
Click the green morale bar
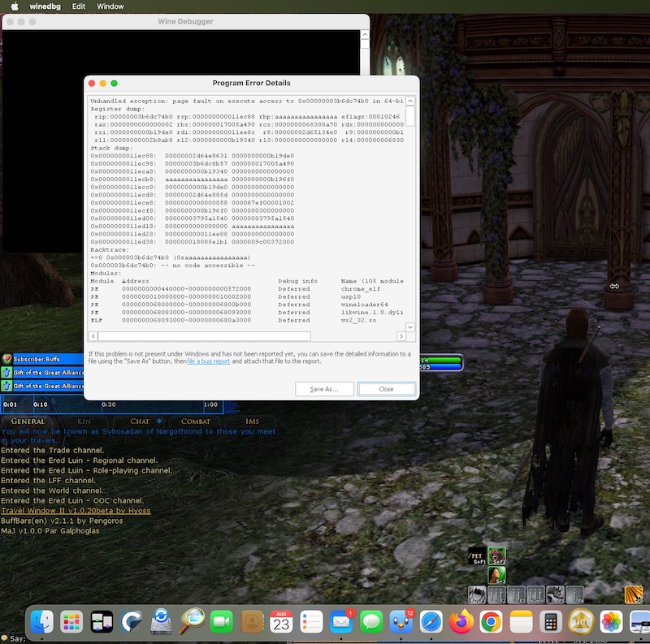pyautogui.click(x=441, y=360)
